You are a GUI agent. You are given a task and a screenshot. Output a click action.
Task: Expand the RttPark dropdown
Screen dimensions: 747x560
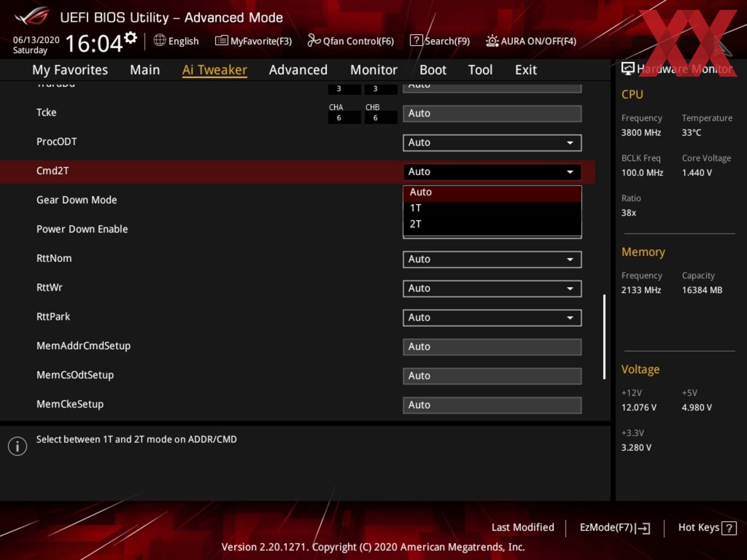[x=492, y=317]
